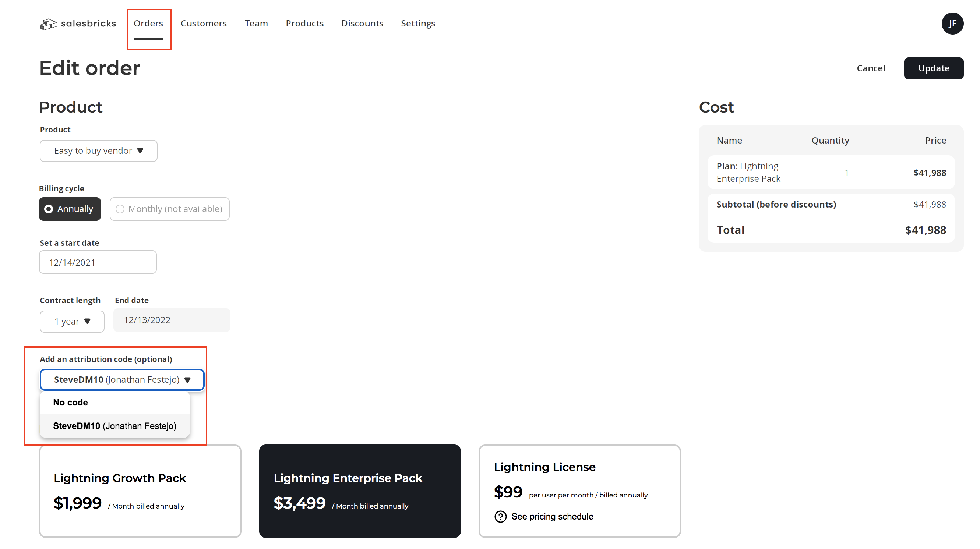Screen dimensions: 980x549
Task: Choose SteveDM10 (Jonathan Festejo) from list
Action: [114, 426]
